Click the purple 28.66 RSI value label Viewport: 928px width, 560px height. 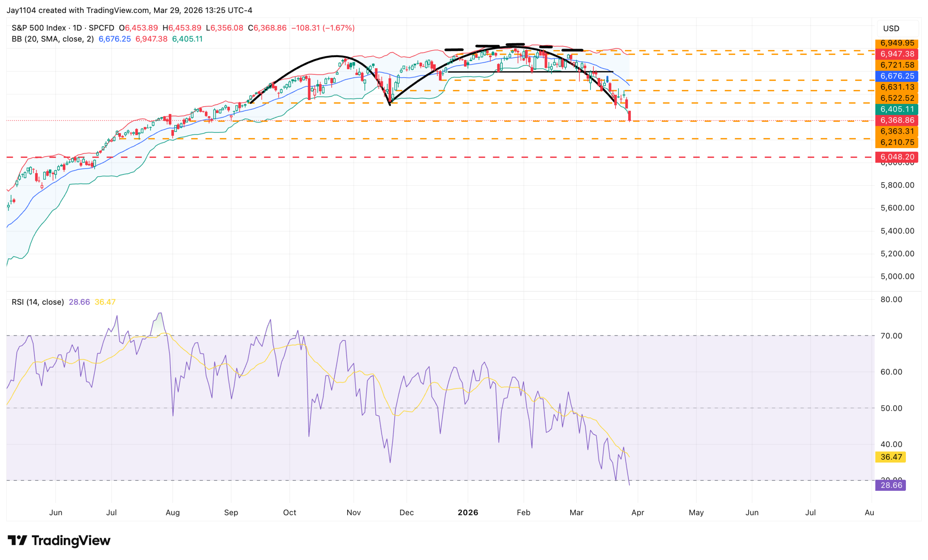pos(891,485)
